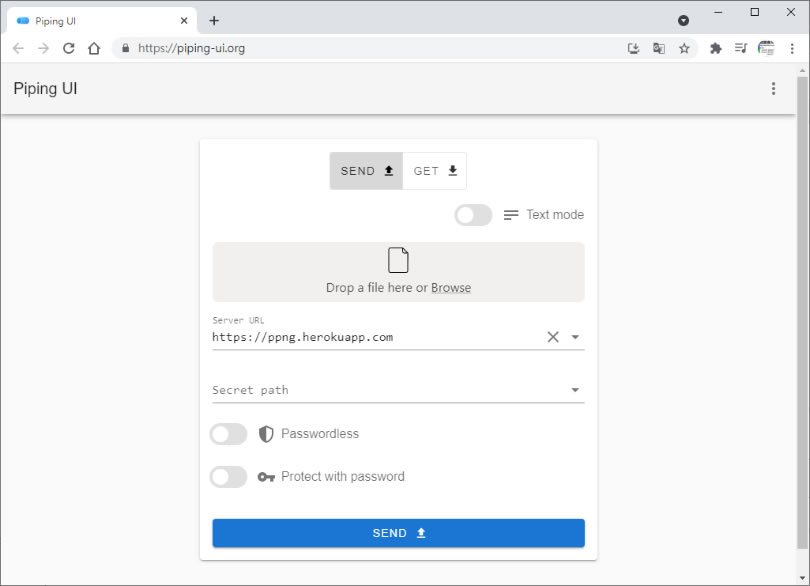
Task: Click the Chrome extensions puzzle icon
Action: [x=715, y=49]
